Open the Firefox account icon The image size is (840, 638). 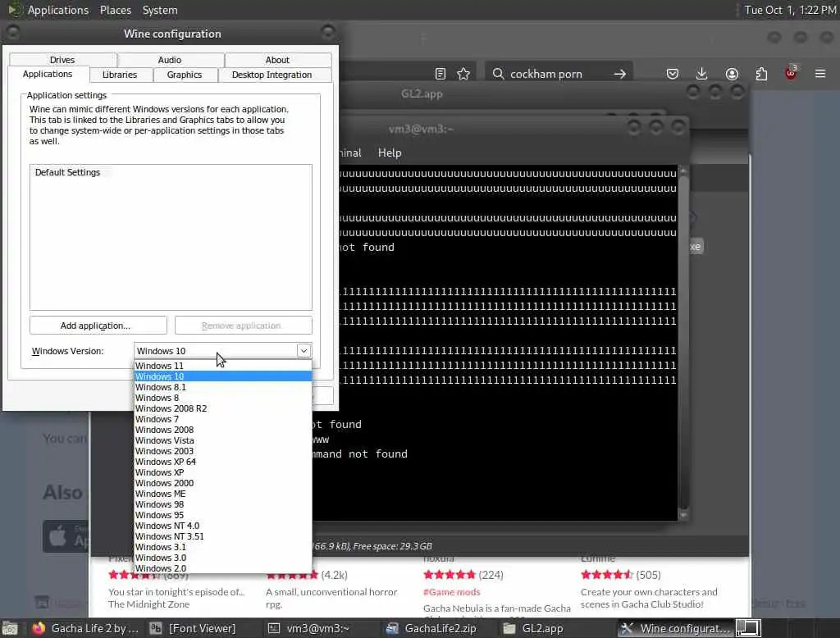click(x=732, y=74)
